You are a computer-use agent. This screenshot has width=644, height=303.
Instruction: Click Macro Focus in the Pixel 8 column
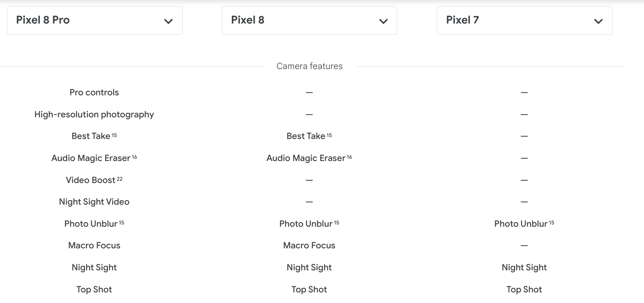(309, 245)
